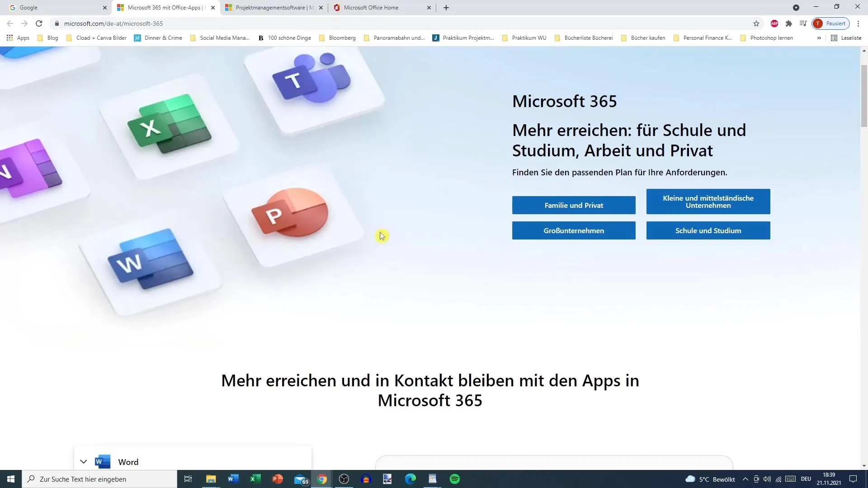The width and height of the screenshot is (868, 488).
Task: Open the Chrome three-dot menu
Action: coord(858,23)
